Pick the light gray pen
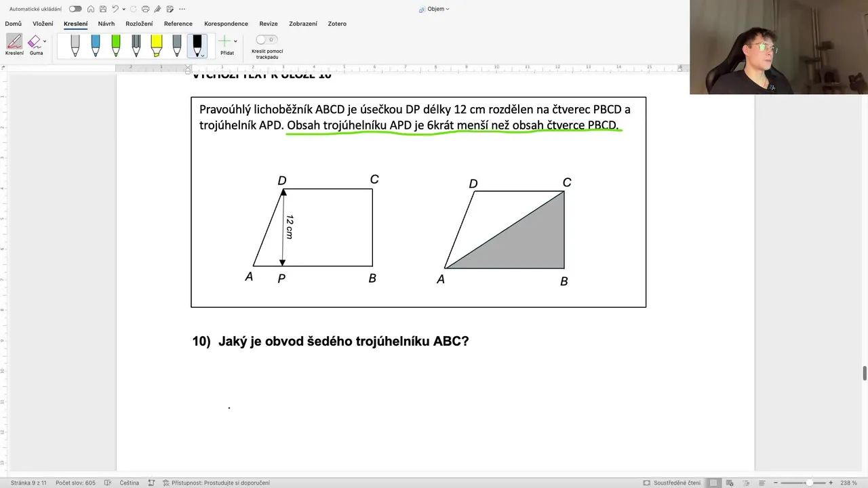Image resolution: width=868 pixels, height=488 pixels. tap(75, 46)
